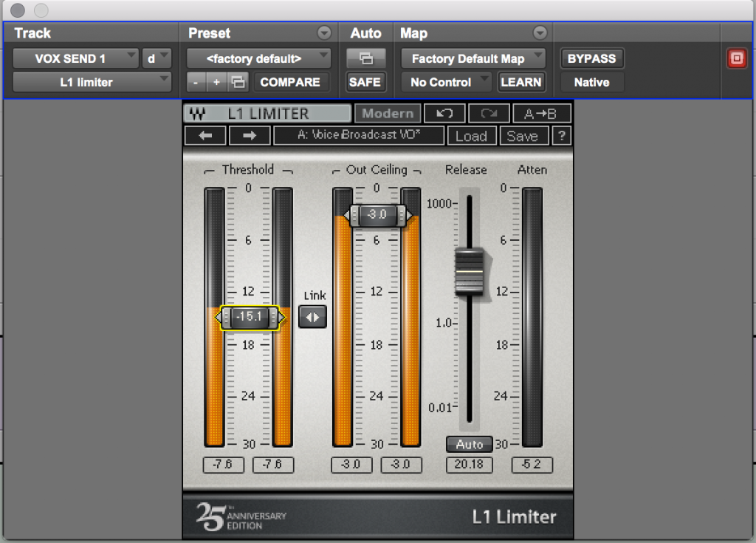This screenshot has height=543, width=756.
Task: Switch the Modern mode button
Action: pos(388,114)
